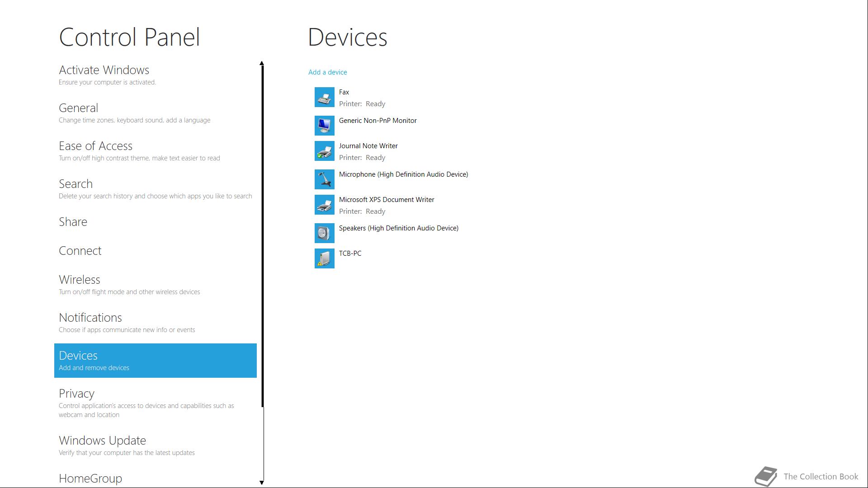Click 'Printer: Ready' under Microsoft XPS Document Writer
Screen dimensions: 868x488
[x=362, y=211]
